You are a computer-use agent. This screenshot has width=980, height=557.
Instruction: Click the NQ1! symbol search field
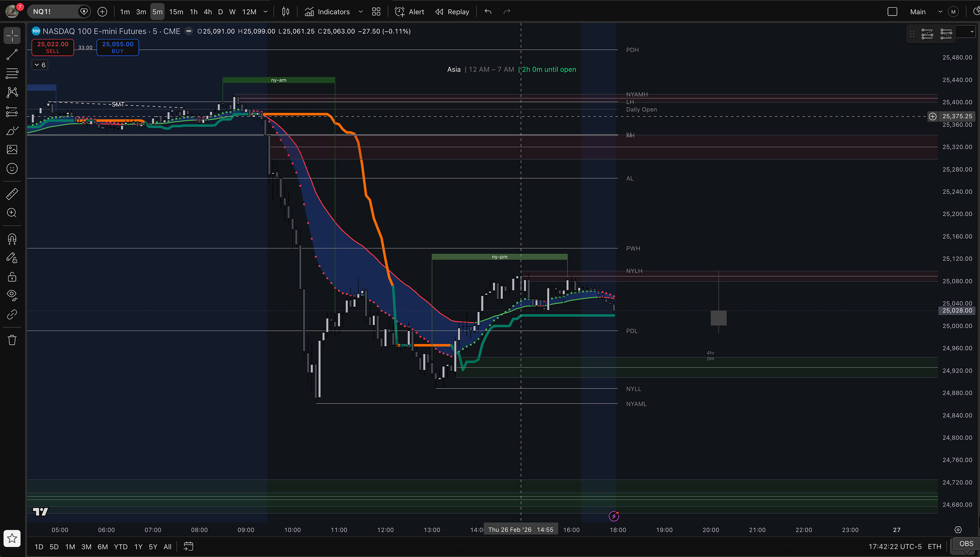coord(54,12)
